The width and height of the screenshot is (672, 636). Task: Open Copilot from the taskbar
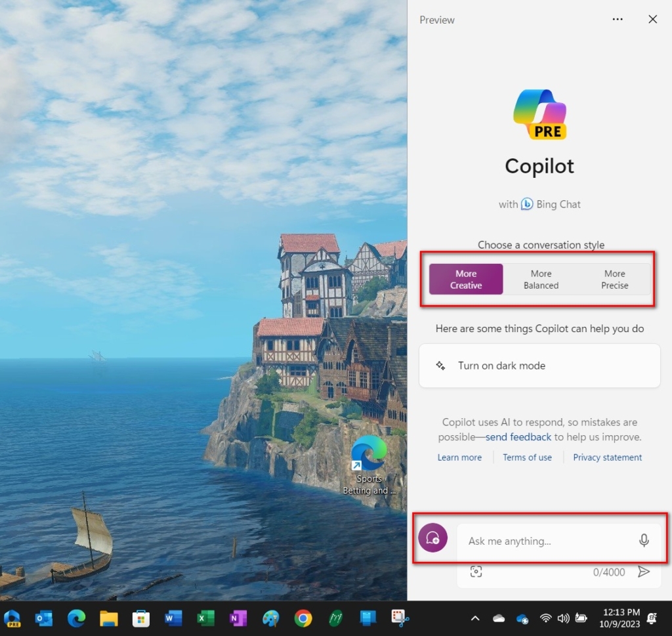click(x=12, y=618)
